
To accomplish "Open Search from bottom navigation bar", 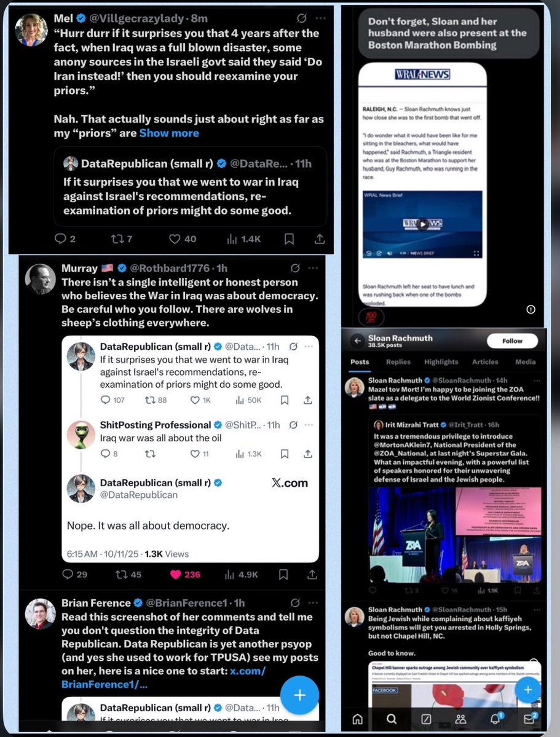I will click(391, 719).
